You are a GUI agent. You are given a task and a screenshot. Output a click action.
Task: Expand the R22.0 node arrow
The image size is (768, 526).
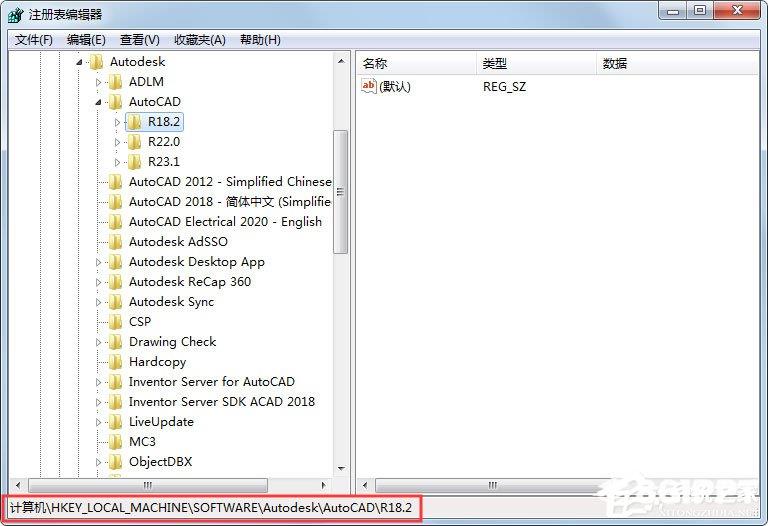click(117, 142)
